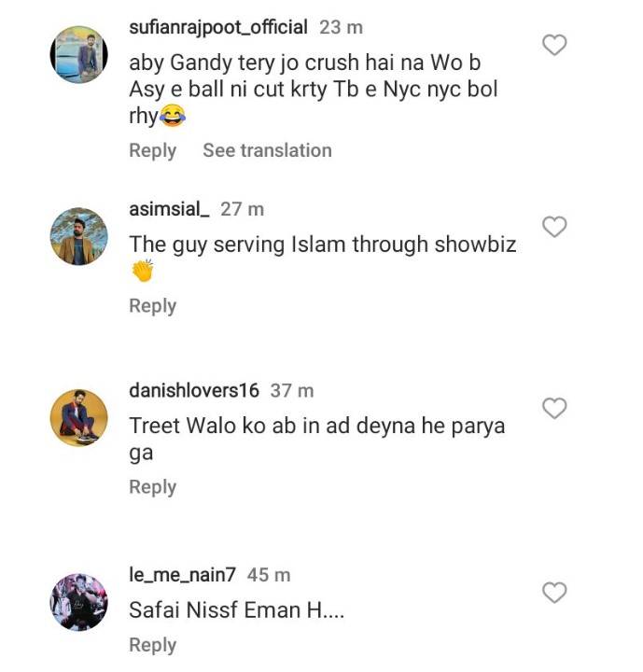Heart the le_me_nain7 comment
Viewport: 643px width, 672px height.
(554, 593)
